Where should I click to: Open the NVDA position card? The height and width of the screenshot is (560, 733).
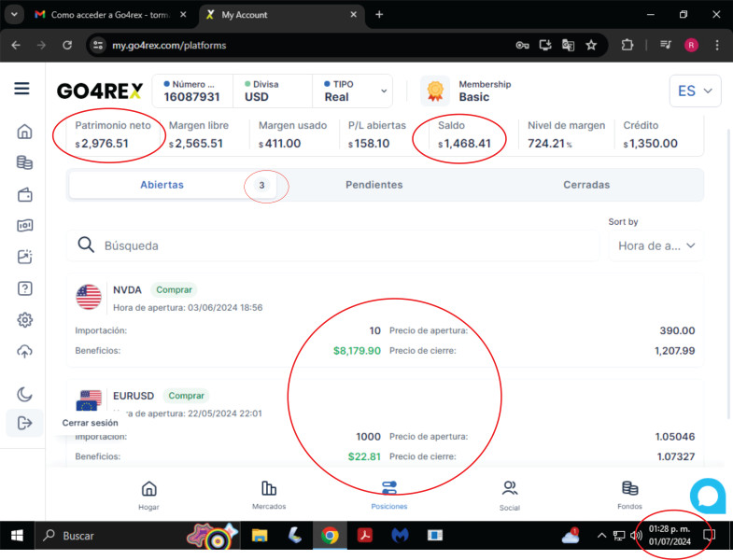tap(385, 321)
